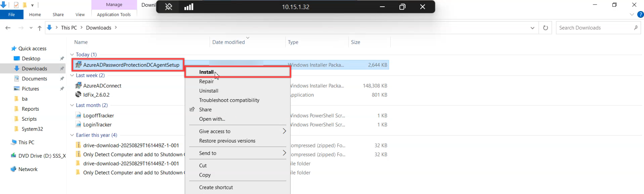Viewport: 644px width, 194px height.
Task: Click the Forward navigation arrow
Action: click(x=21, y=28)
